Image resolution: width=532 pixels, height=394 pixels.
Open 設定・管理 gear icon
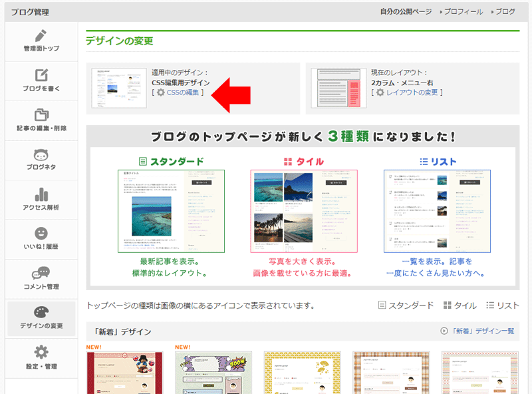41,352
